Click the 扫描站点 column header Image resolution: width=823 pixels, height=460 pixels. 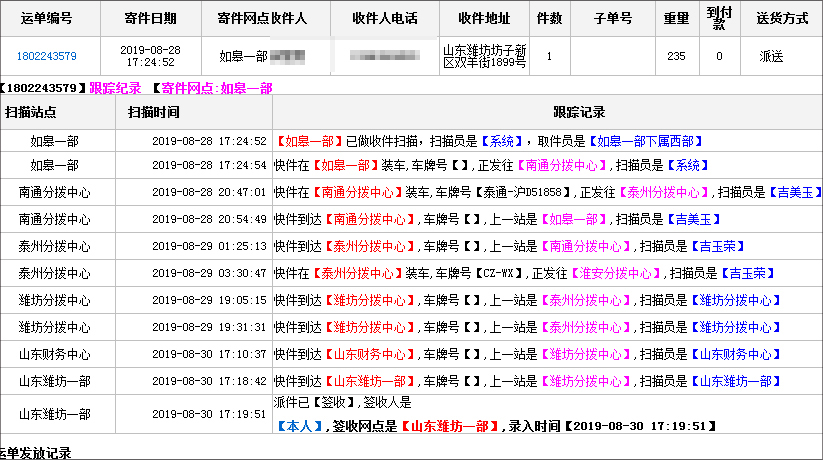tap(30, 112)
